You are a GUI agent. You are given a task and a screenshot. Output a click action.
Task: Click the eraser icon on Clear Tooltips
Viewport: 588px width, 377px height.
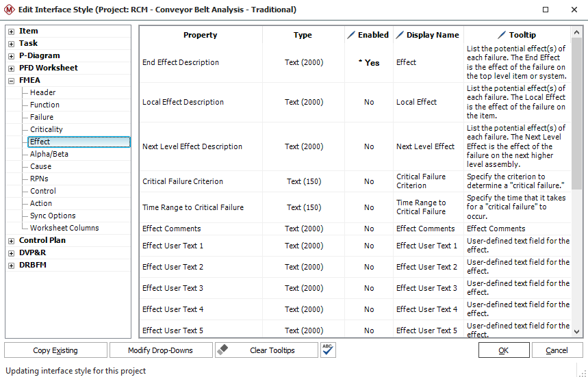(222, 350)
